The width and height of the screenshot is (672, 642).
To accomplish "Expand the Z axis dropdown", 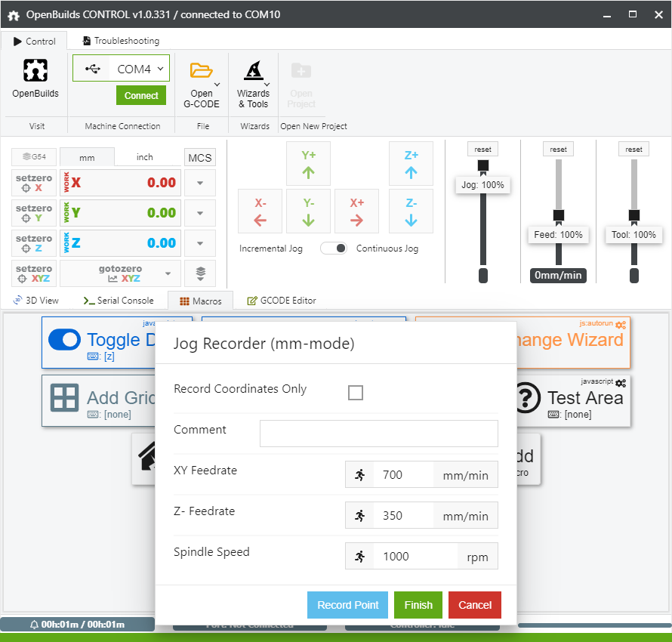I will point(200,243).
